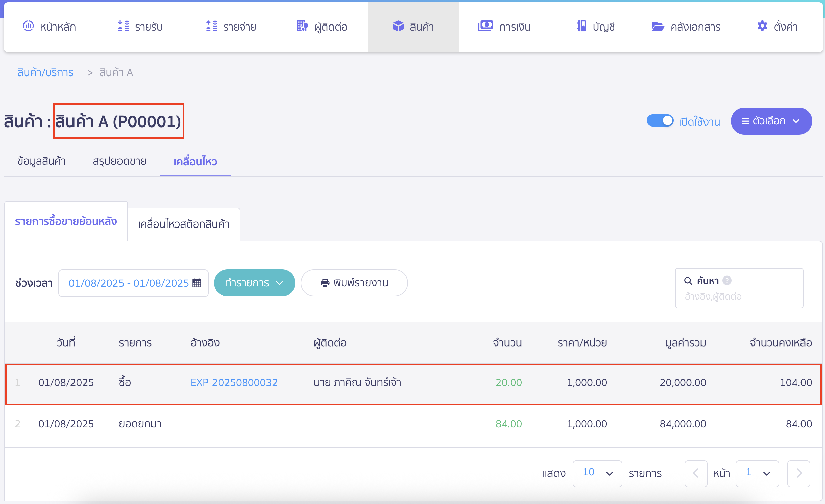This screenshot has height=504, width=825.
Task: Click the hamburger icon on ตัวเลือก
Action: (x=745, y=121)
